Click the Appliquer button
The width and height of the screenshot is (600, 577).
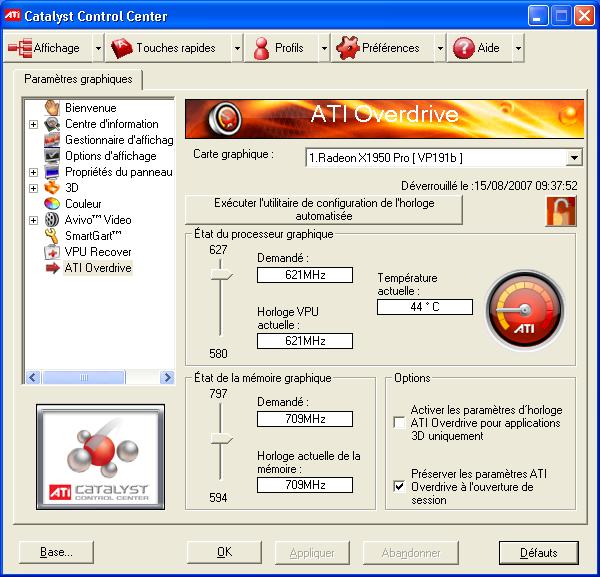click(312, 553)
